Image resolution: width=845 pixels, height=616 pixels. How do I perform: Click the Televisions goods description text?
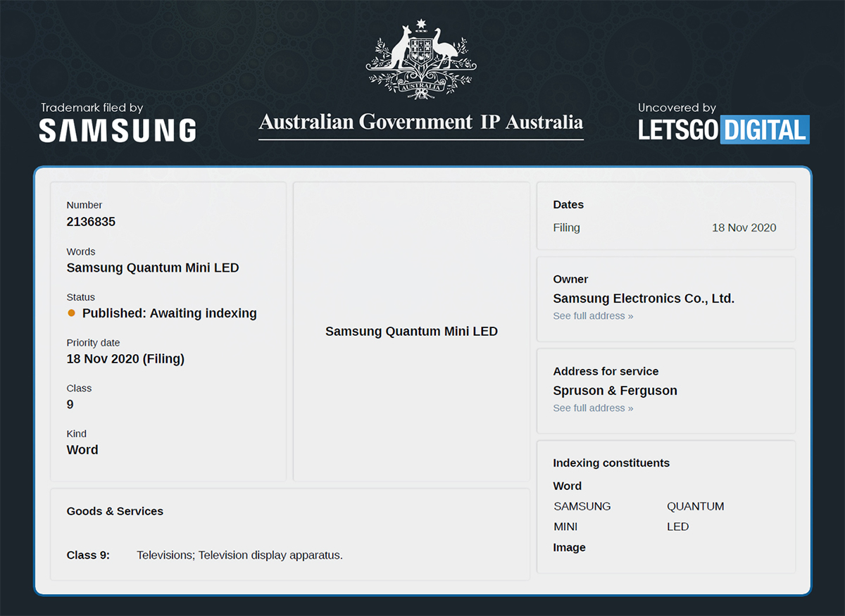[239, 555]
